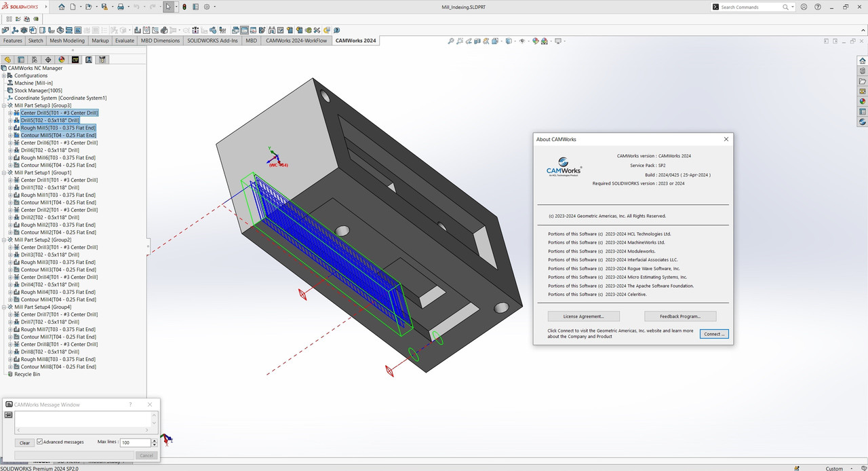
Task: Click the user login icon in the title bar
Action: pyautogui.click(x=804, y=7)
